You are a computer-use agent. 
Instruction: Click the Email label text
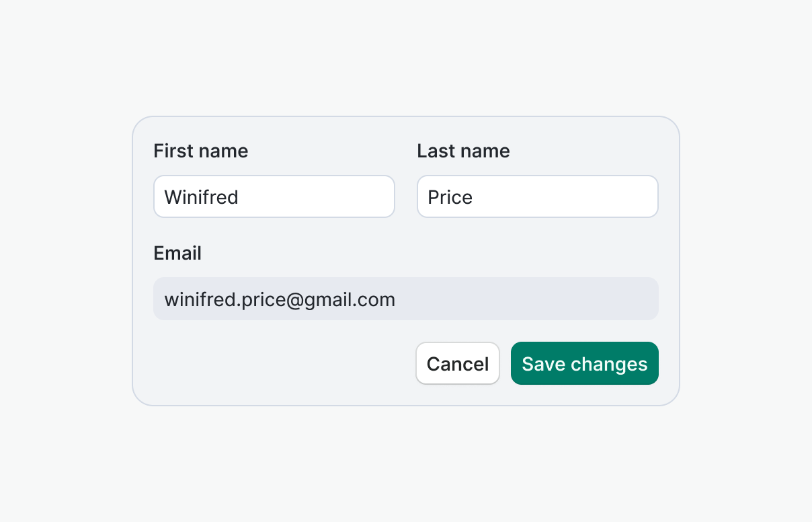point(177,253)
